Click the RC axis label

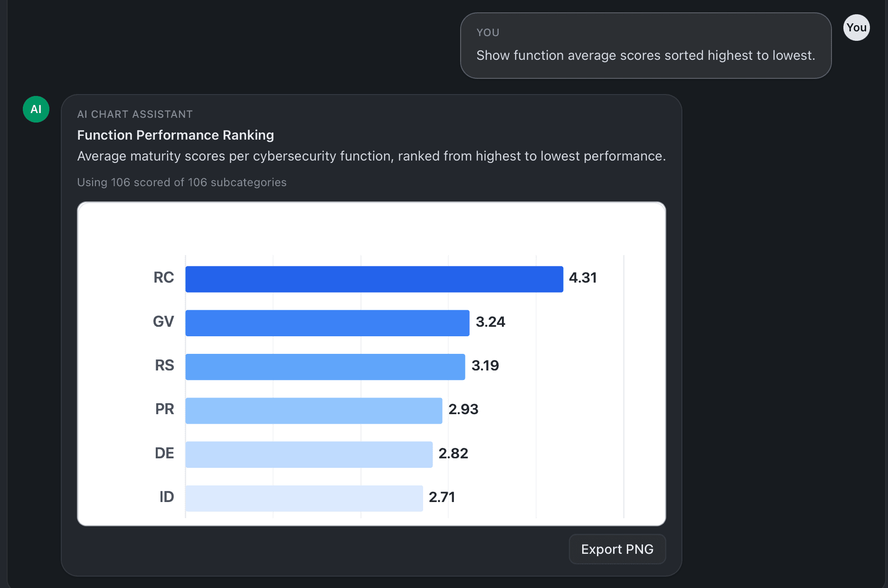click(x=163, y=278)
